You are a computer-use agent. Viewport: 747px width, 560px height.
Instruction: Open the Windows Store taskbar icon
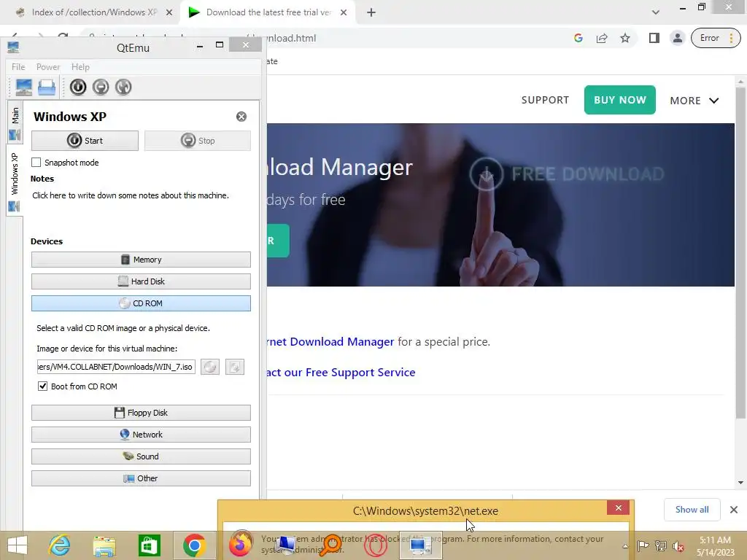149,545
